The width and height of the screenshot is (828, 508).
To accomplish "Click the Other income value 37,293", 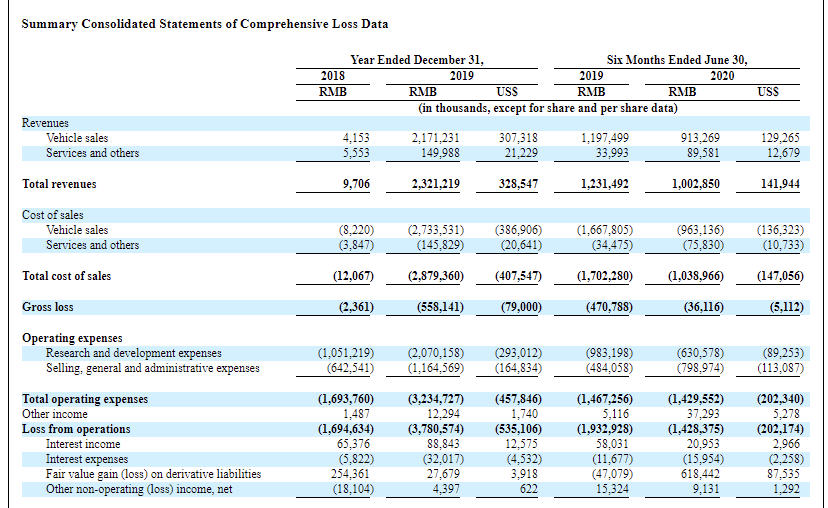I will click(703, 414).
